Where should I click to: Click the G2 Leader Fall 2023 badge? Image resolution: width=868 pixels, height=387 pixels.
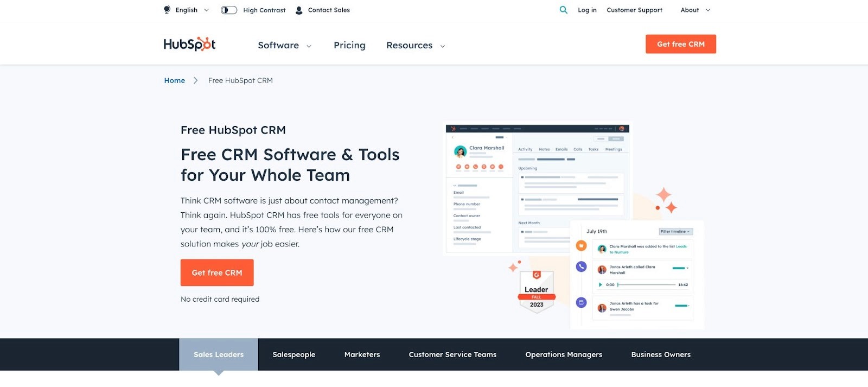(x=537, y=291)
